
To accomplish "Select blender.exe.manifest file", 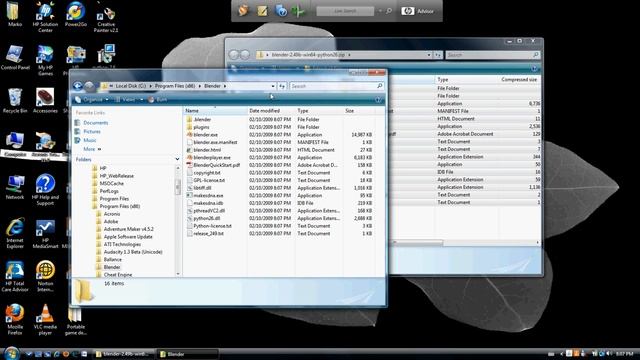I will 215,142.
